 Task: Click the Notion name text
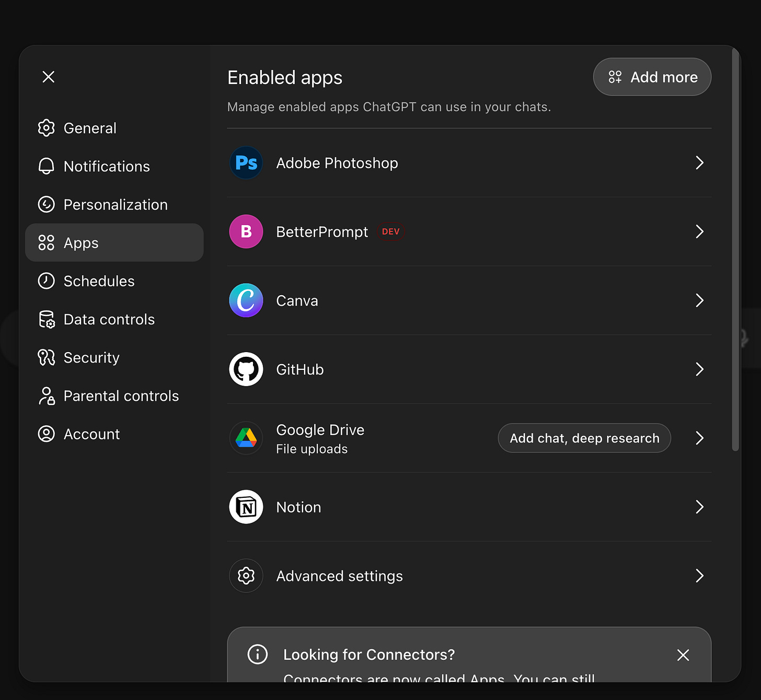(298, 507)
